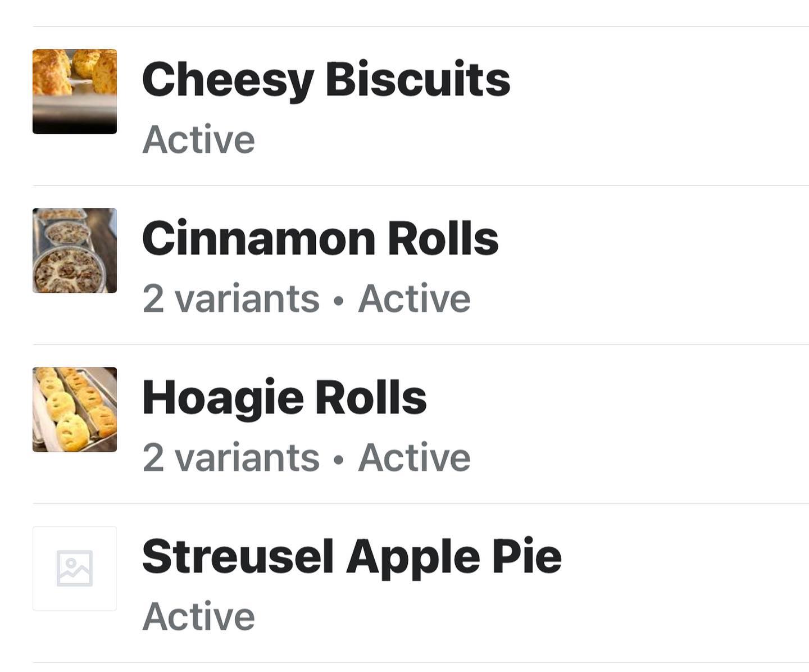Click the 2 variants label for Cinnamon Rolls
809x672 pixels.
231,298
